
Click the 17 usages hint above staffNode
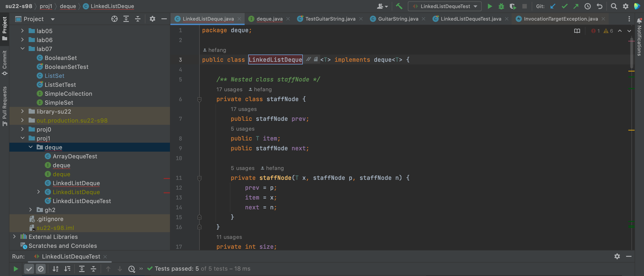click(229, 89)
